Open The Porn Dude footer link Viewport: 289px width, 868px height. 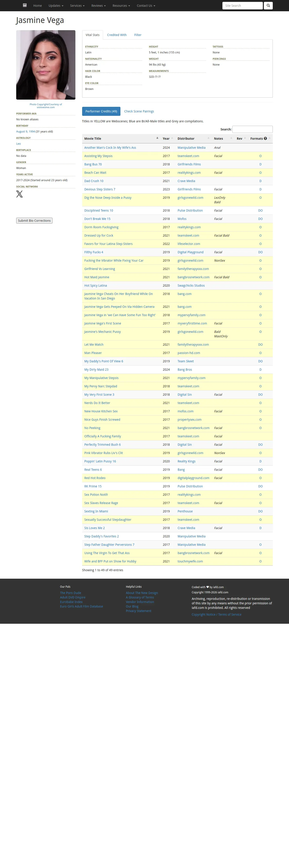pyautogui.click(x=71, y=593)
